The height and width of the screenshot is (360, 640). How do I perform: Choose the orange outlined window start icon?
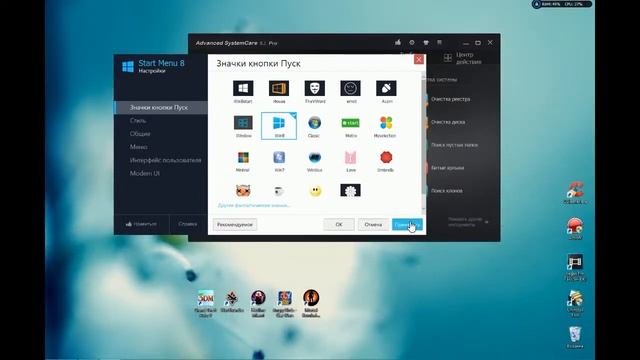pos(279,88)
